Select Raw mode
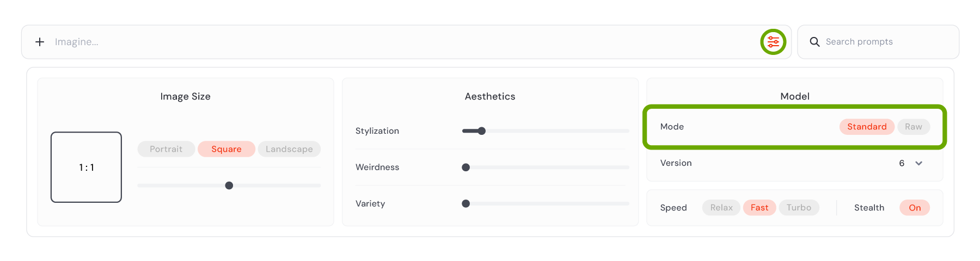Viewport: 980px width, 261px height. [914, 127]
